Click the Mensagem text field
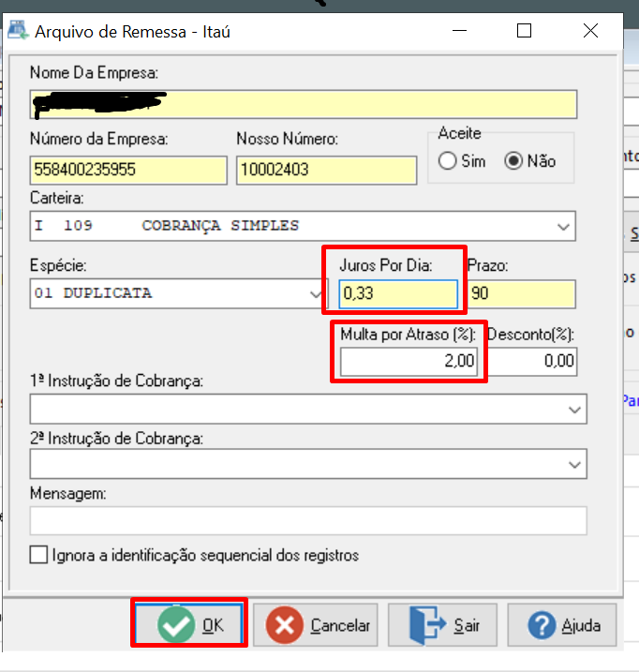This screenshot has height=672, width=639. coord(308,520)
